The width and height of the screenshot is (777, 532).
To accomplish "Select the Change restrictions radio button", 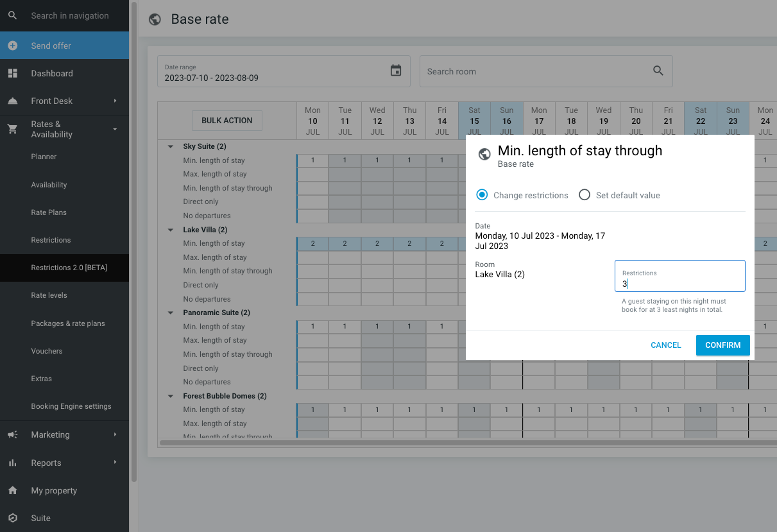I will (x=482, y=195).
